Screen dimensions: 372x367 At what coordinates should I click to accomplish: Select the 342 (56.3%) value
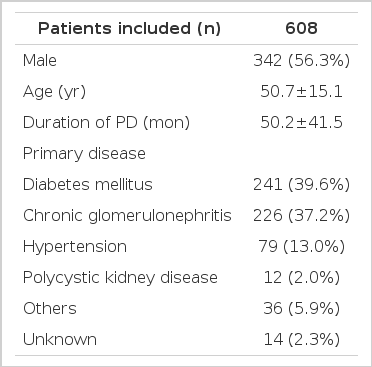[x=301, y=61]
